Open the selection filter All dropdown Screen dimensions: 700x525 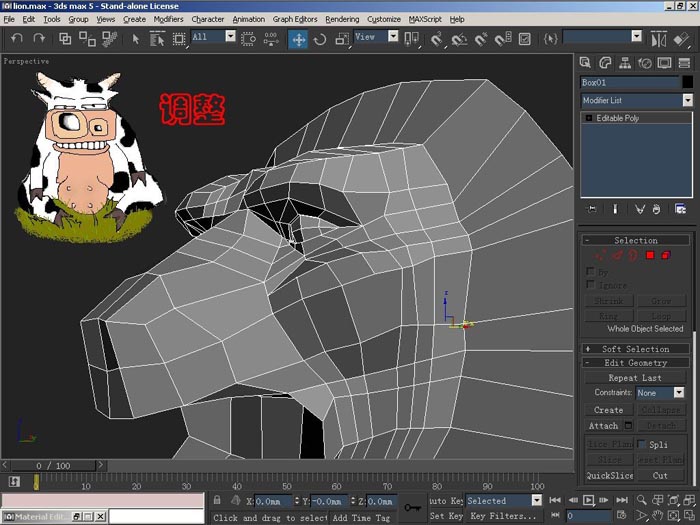coord(230,36)
